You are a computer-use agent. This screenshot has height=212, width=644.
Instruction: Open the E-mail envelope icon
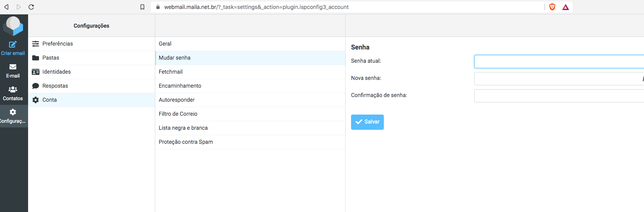click(x=13, y=67)
